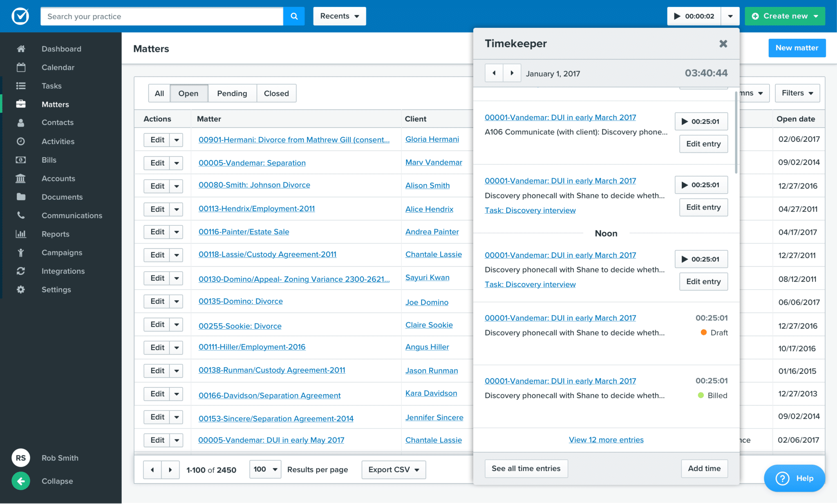Click the Reports sidebar icon
Viewport: 837px width, 504px height.
21,234
